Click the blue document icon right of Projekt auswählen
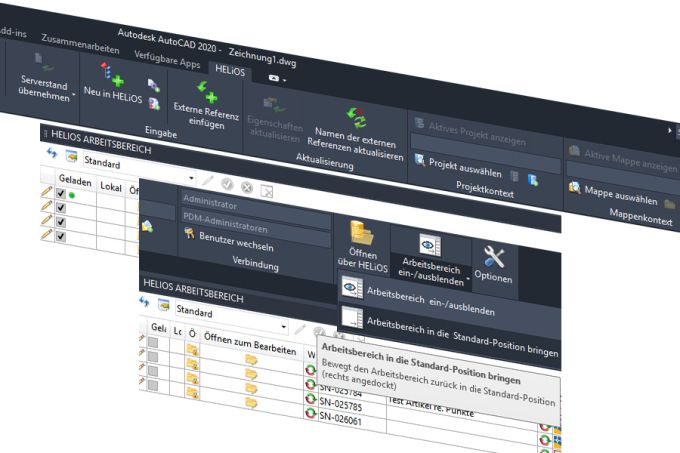 (x=533, y=179)
